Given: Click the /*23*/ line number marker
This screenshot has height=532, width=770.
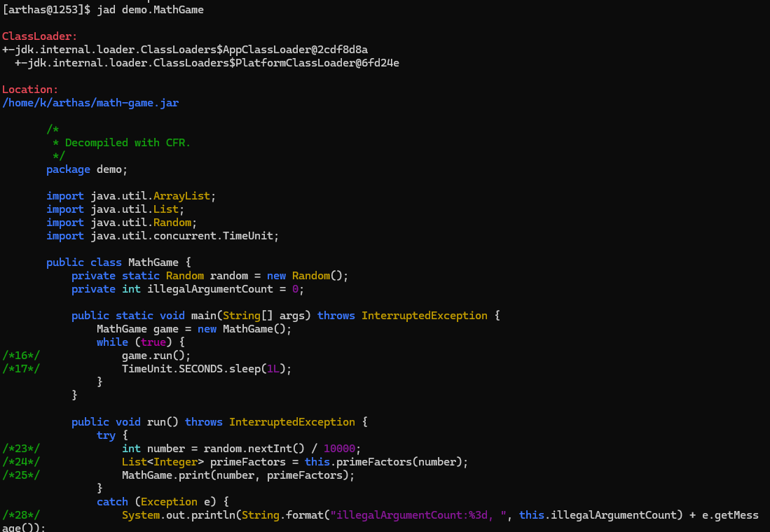Looking at the screenshot, I should coord(21,449).
